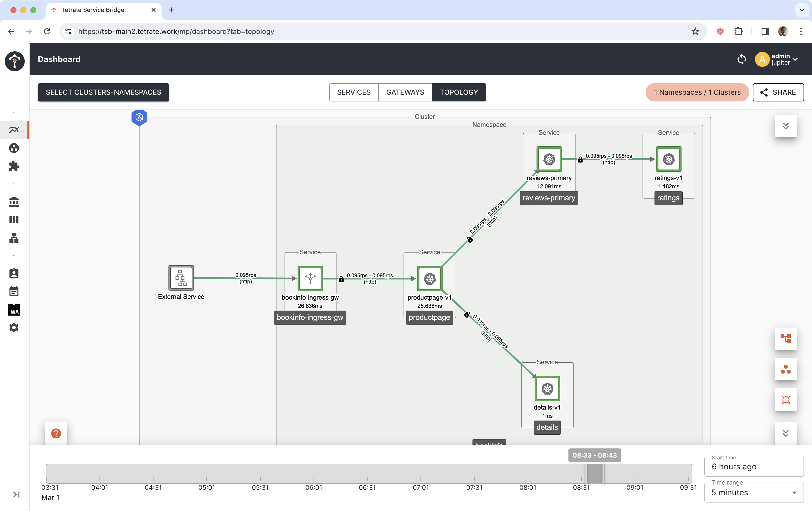This screenshot has height=511, width=812.
Task: Open the settings gear in sidebar
Action: [x=14, y=327]
